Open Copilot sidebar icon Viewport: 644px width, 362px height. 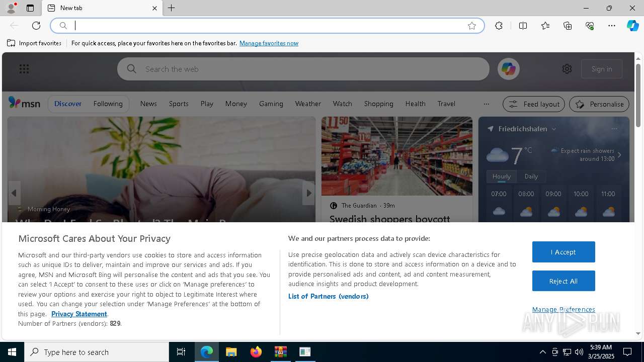click(x=633, y=26)
